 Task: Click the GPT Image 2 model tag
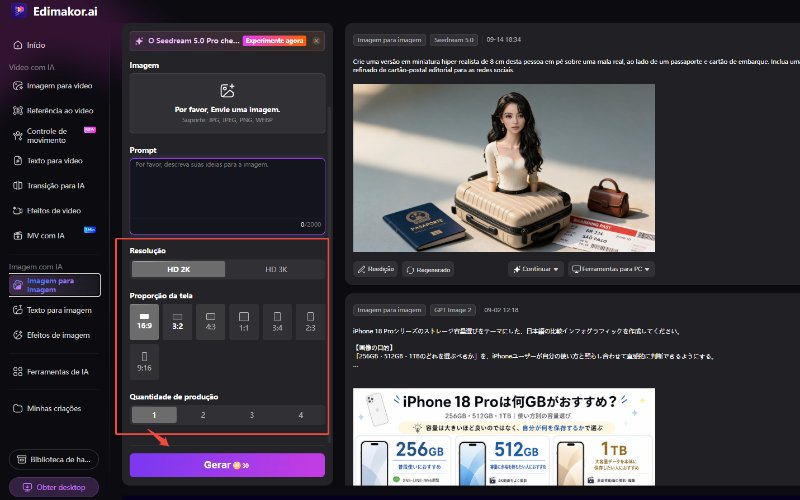coord(453,310)
